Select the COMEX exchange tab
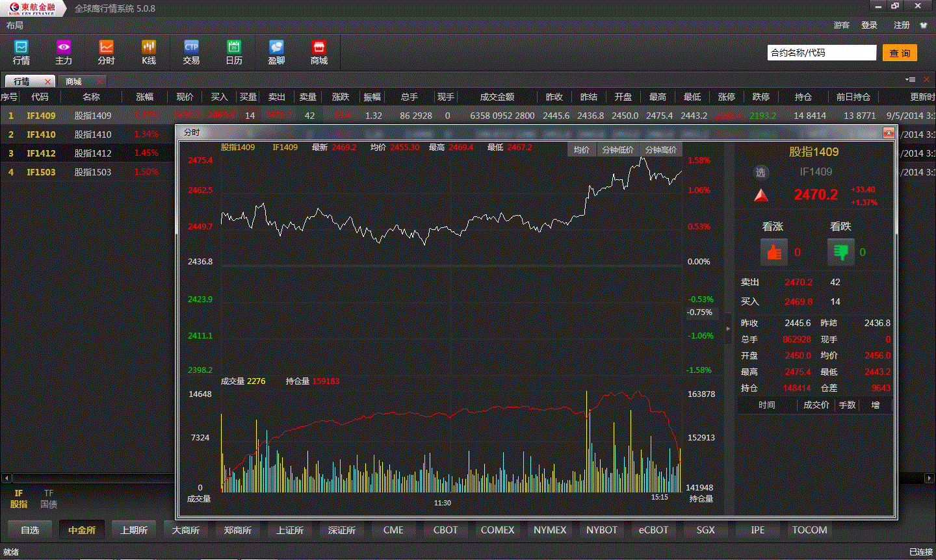This screenshot has width=936, height=560. (498, 530)
